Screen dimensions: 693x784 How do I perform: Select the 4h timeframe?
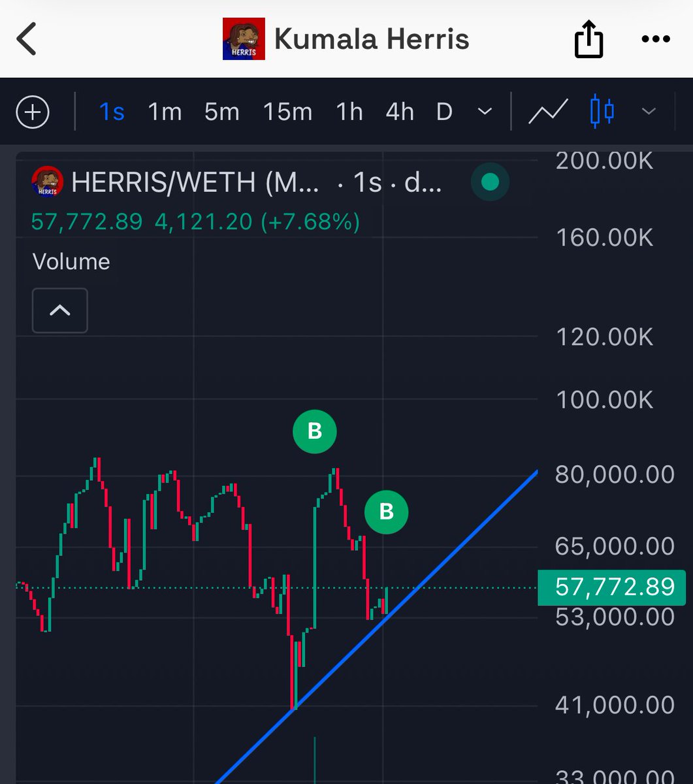400,112
